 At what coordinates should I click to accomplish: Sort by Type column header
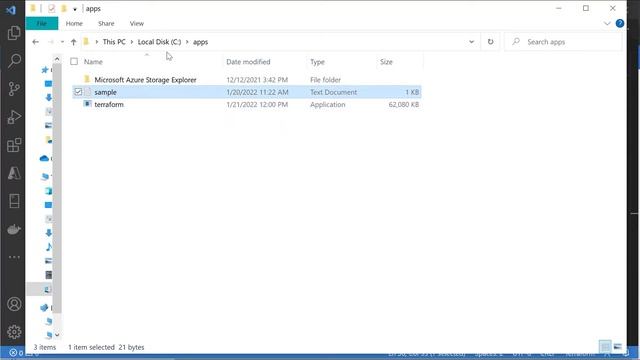click(x=317, y=62)
